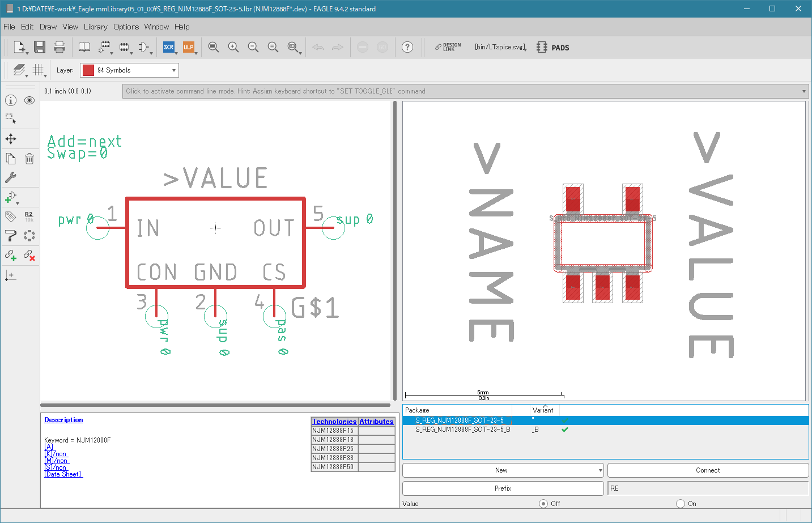Open the Zoom select dropdown icon
Screen dimensions: 812x523
pyautogui.click(x=294, y=47)
